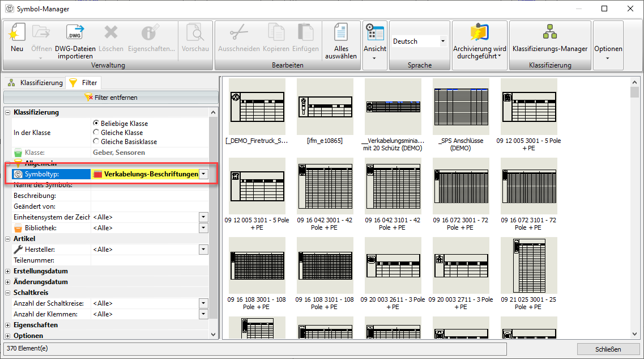Select the Beliebige Klasse radio button
Viewport: 644px width, 359px height.
tap(96, 123)
